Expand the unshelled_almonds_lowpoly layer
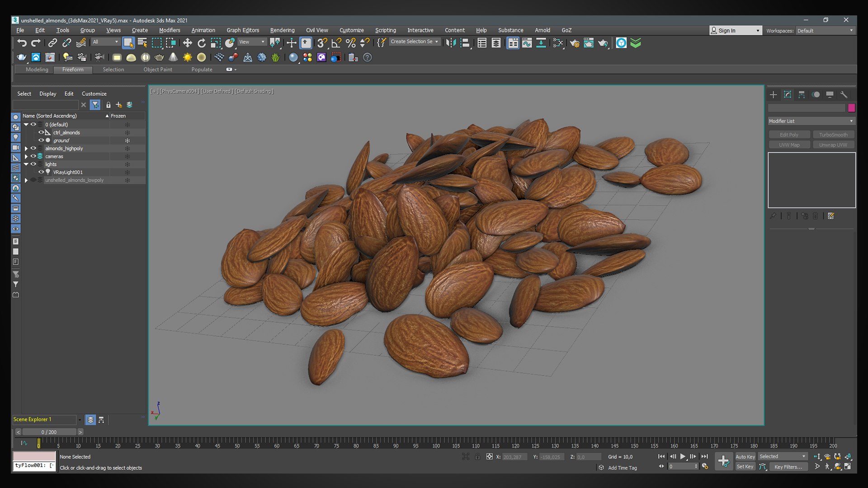 pyautogui.click(x=26, y=180)
